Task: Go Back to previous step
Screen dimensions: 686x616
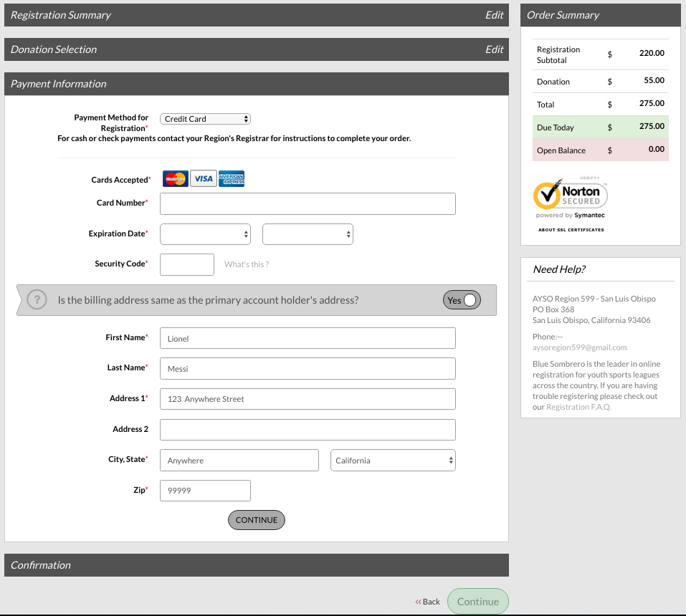Action: pyautogui.click(x=428, y=602)
